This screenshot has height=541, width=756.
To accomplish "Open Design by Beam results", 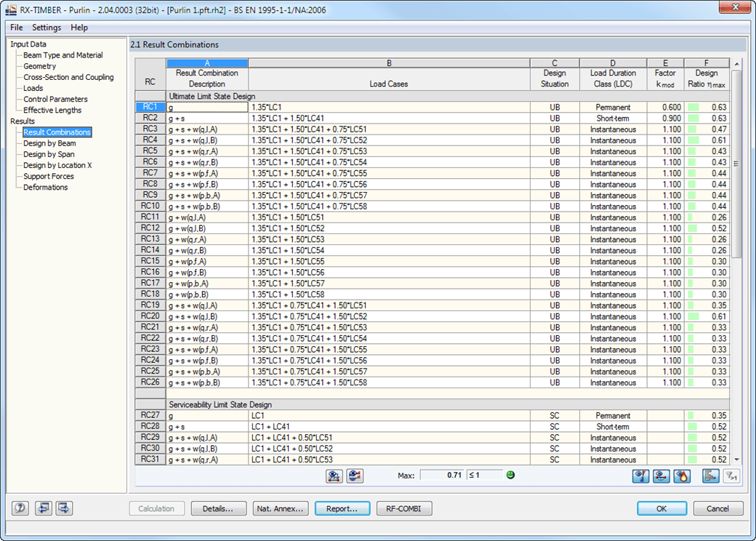I will tap(52, 143).
